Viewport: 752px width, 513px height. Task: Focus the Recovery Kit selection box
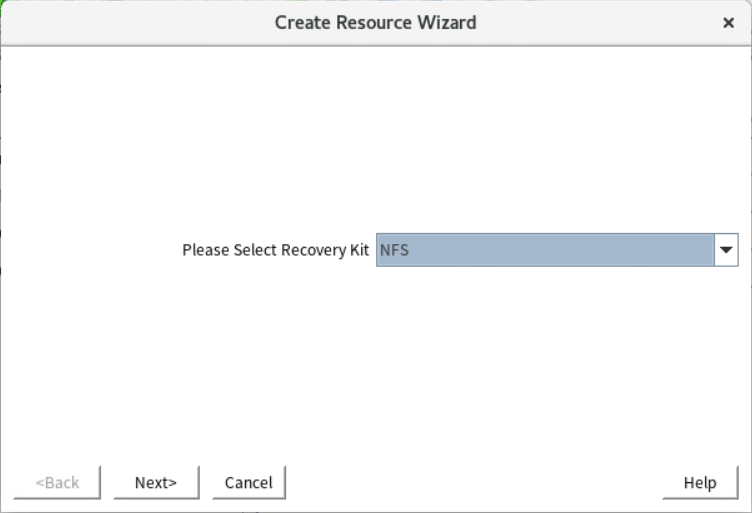(557, 250)
